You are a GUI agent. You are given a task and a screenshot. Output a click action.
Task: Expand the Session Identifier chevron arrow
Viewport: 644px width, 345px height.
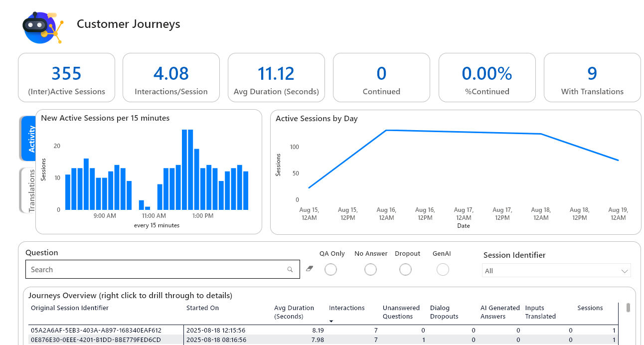tap(625, 271)
